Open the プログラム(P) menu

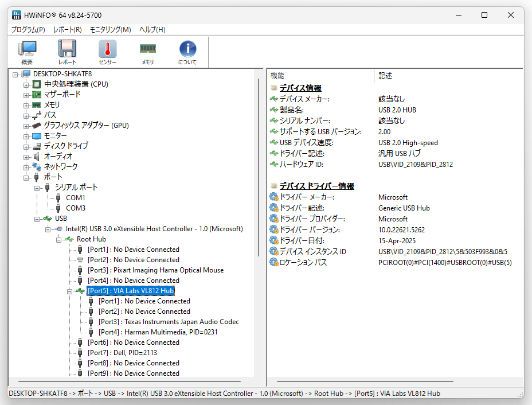tap(28, 29)
